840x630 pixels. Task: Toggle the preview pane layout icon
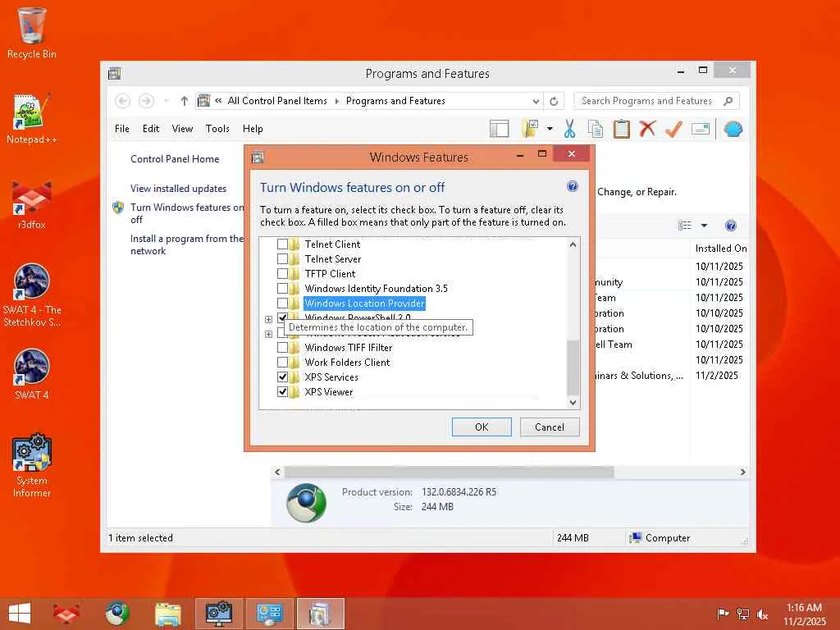[499, 129]
